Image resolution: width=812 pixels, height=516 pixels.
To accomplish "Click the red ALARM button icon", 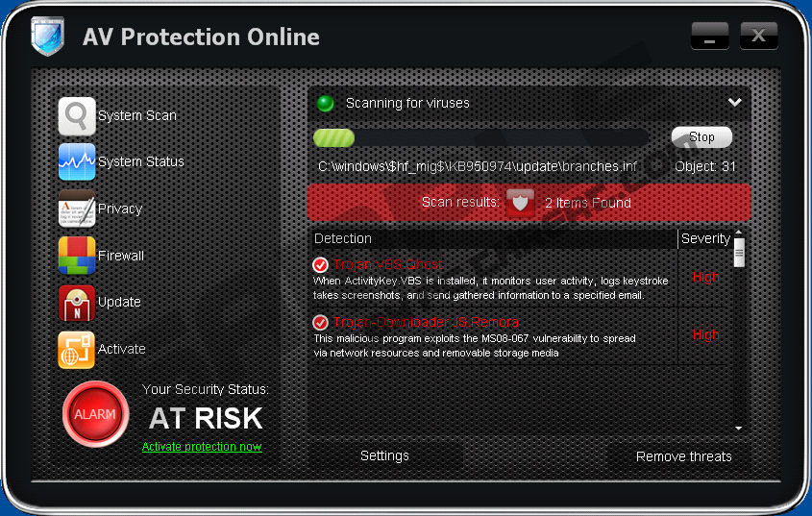I will 95,414.
